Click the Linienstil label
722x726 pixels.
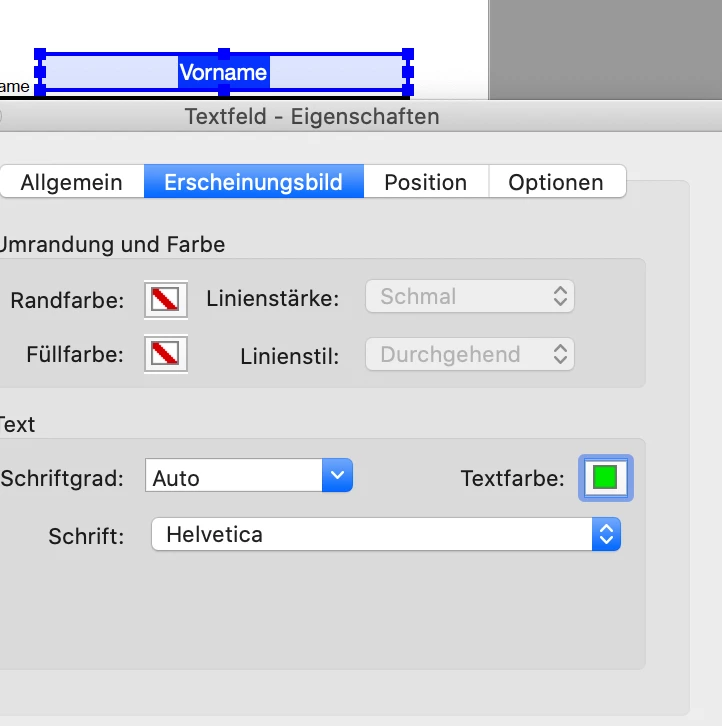pos(290,357)
